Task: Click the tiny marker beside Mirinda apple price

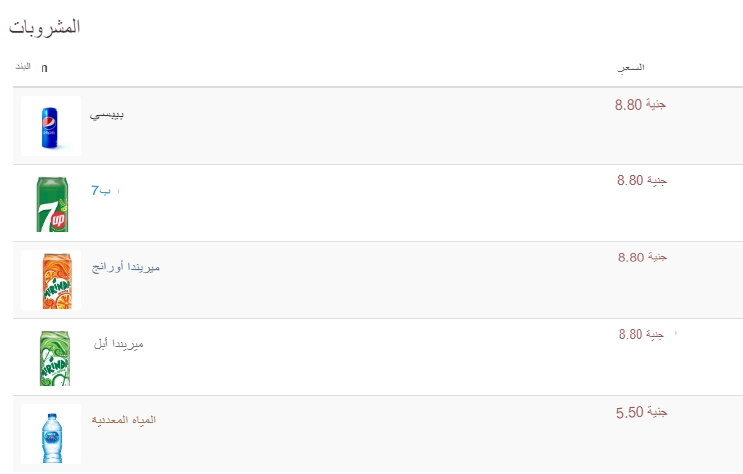Action: pyautogui.click(x=676, y=333)
